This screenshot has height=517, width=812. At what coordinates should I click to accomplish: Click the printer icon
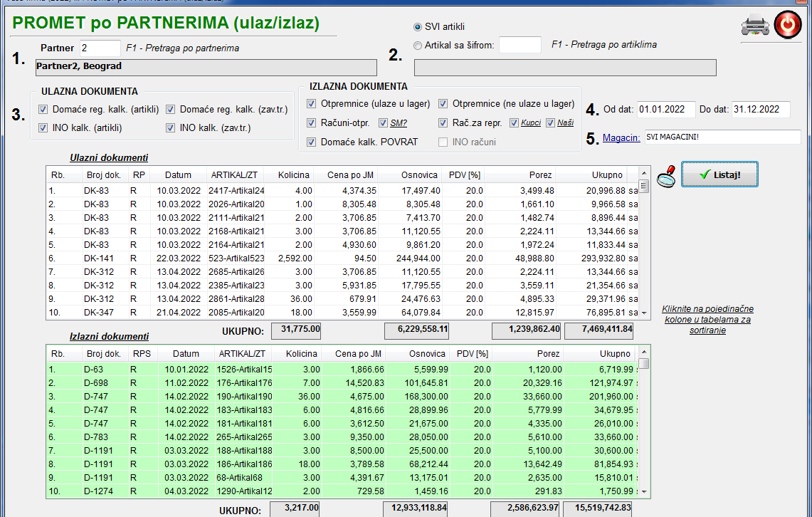[x=755, y=26]
